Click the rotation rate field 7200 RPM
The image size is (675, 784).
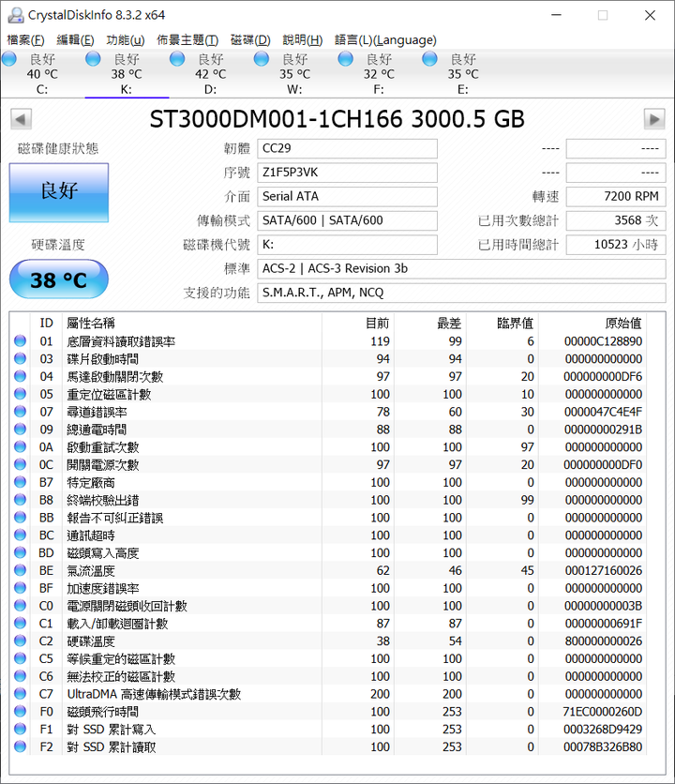[616, 197]
